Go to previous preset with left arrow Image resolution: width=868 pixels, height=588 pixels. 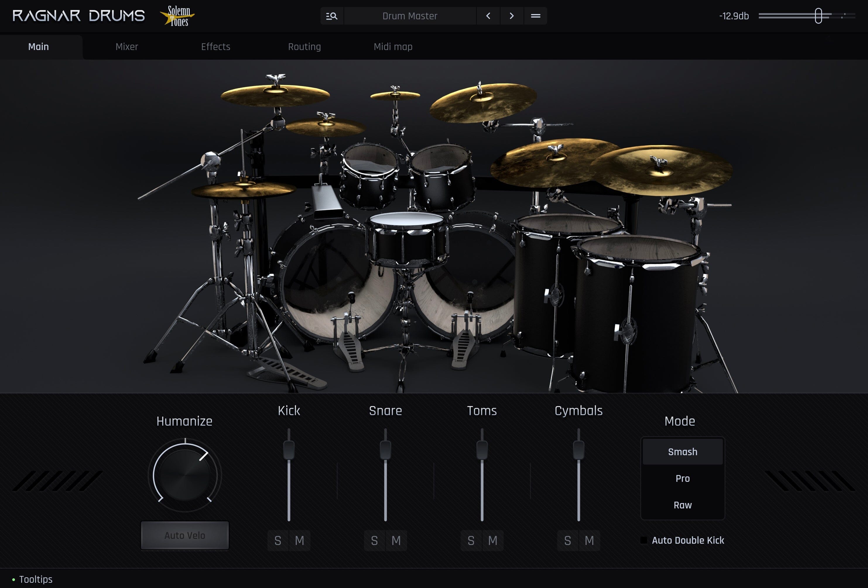point(488,16)
